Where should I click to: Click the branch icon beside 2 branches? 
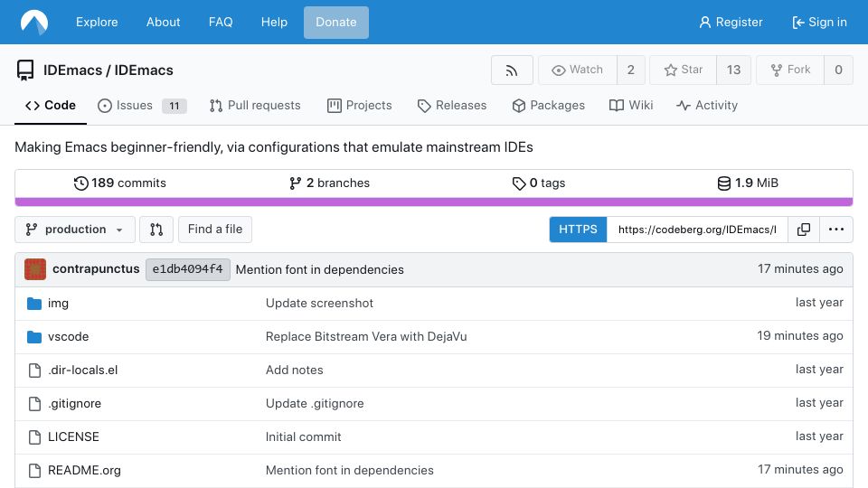(295, 183)
